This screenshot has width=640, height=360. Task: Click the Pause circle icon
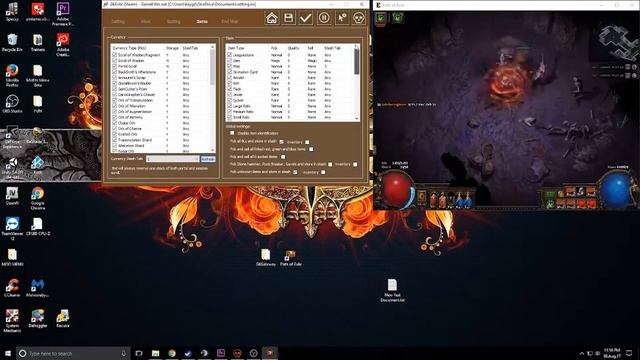324,18
